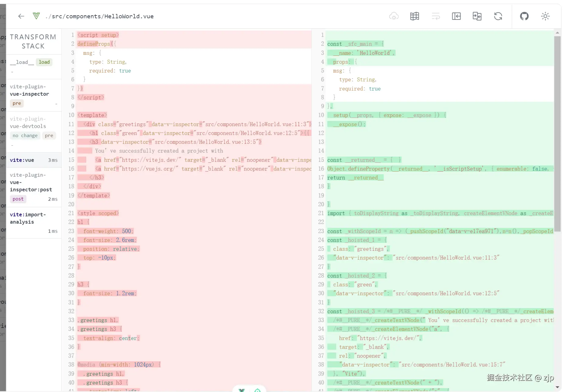Click 'text-align: center;' in the left pane
The height and width of the screenshot is (392, 564).
point(111,338)
